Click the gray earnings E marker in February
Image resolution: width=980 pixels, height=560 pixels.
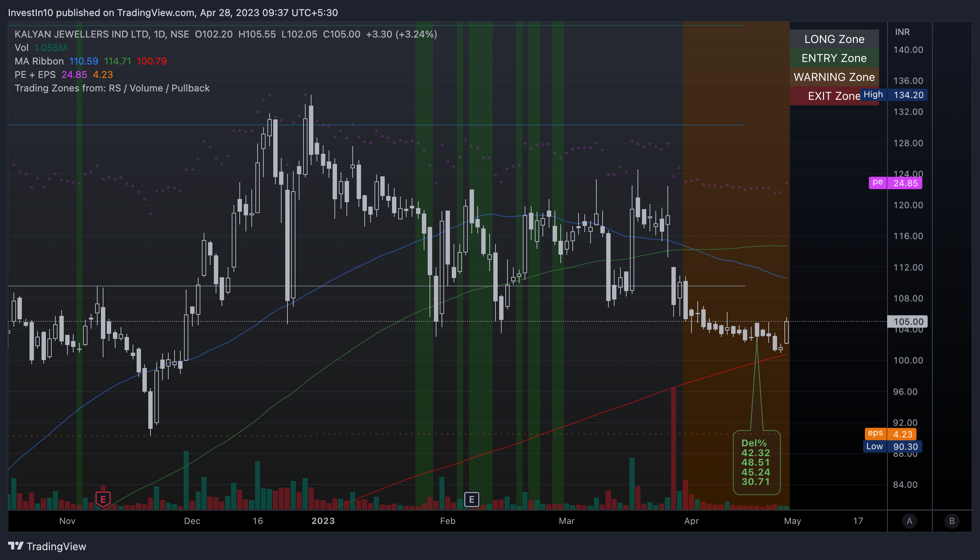coord(472,500)
